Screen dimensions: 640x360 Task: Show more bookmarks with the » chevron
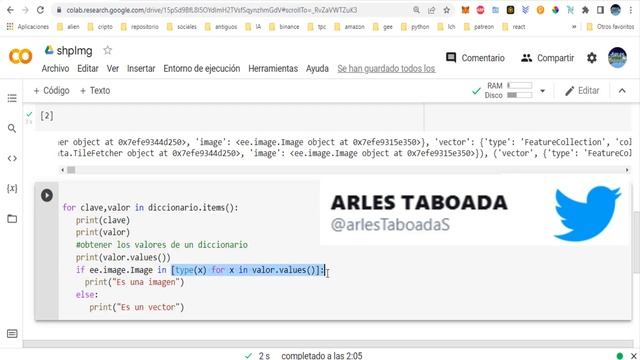pos(574,27)
